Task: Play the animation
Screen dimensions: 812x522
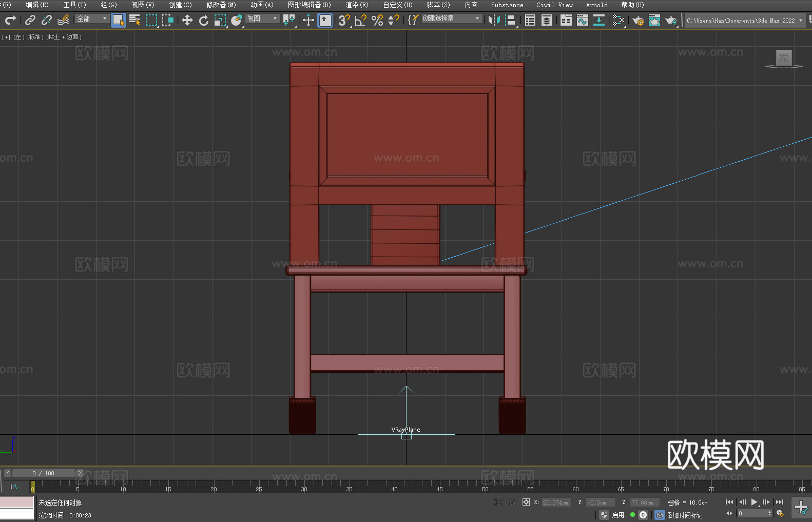Action: click(x=754, y=502)
